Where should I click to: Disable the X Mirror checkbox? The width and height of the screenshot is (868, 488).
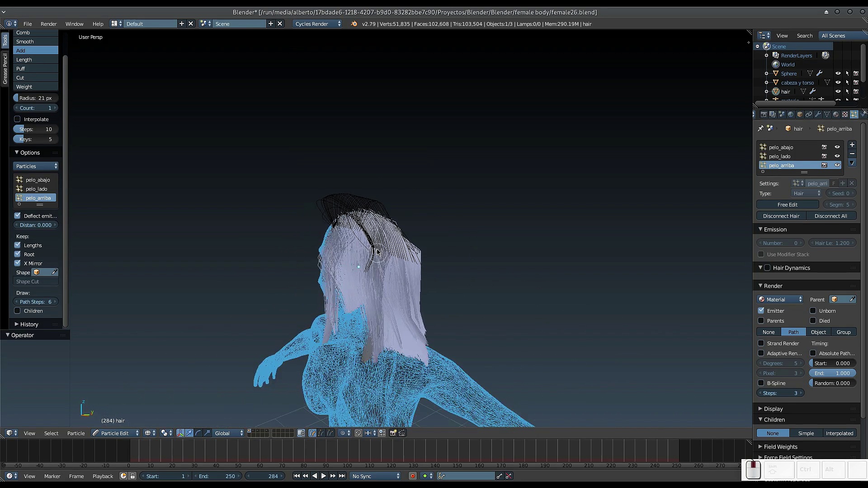(18, 263)
